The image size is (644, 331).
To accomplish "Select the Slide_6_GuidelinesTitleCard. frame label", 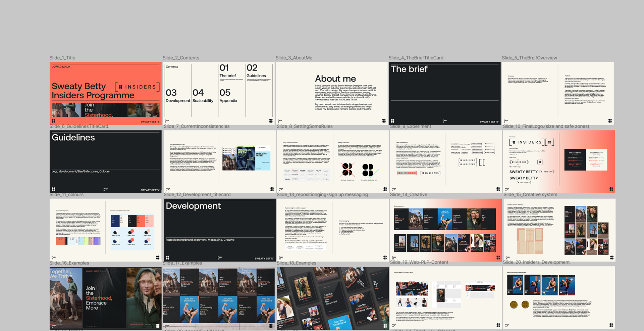I will [x=79, y=126].
